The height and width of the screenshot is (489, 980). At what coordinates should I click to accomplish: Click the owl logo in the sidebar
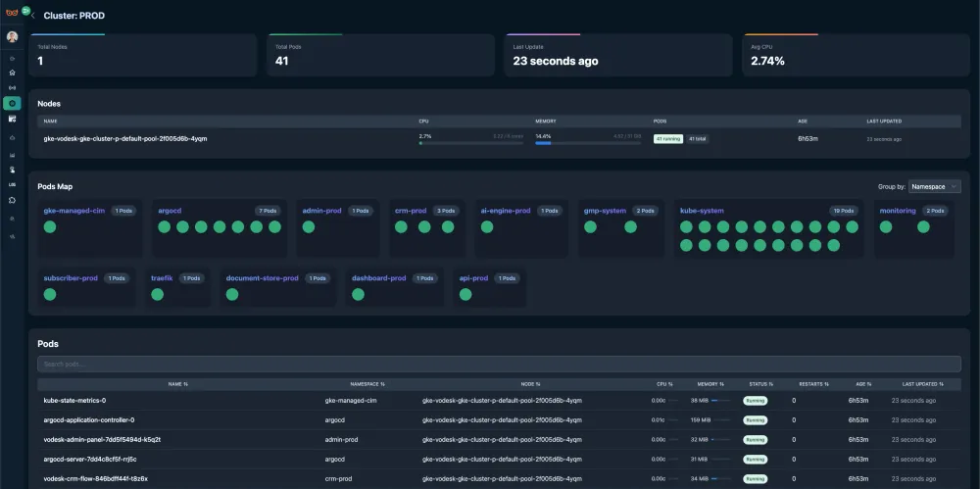coord(11,13)
